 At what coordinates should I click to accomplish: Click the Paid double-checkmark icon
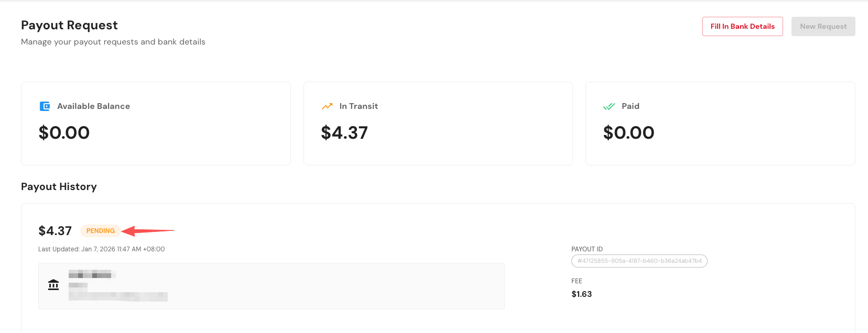[609, 106]
